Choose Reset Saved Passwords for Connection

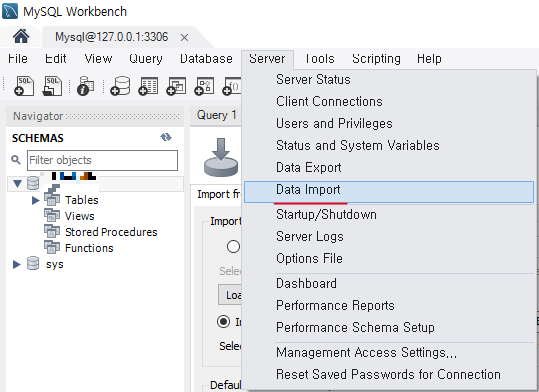(389, 375)
